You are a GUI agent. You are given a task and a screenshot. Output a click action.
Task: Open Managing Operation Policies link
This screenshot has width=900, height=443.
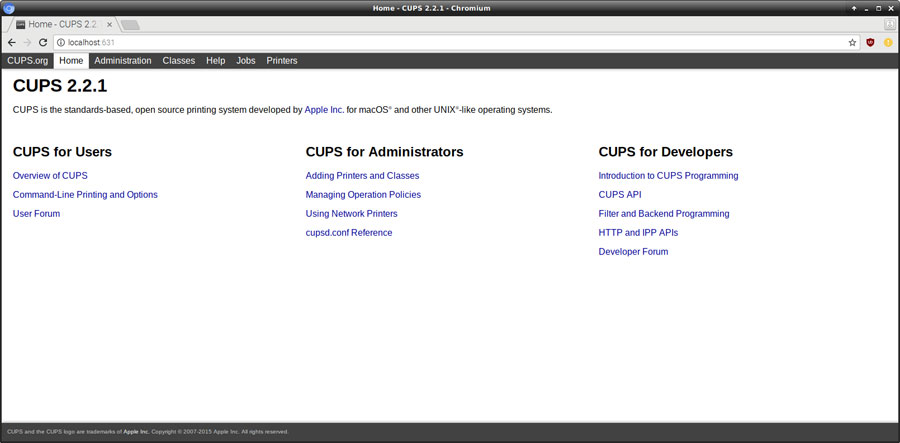point(363,195)
